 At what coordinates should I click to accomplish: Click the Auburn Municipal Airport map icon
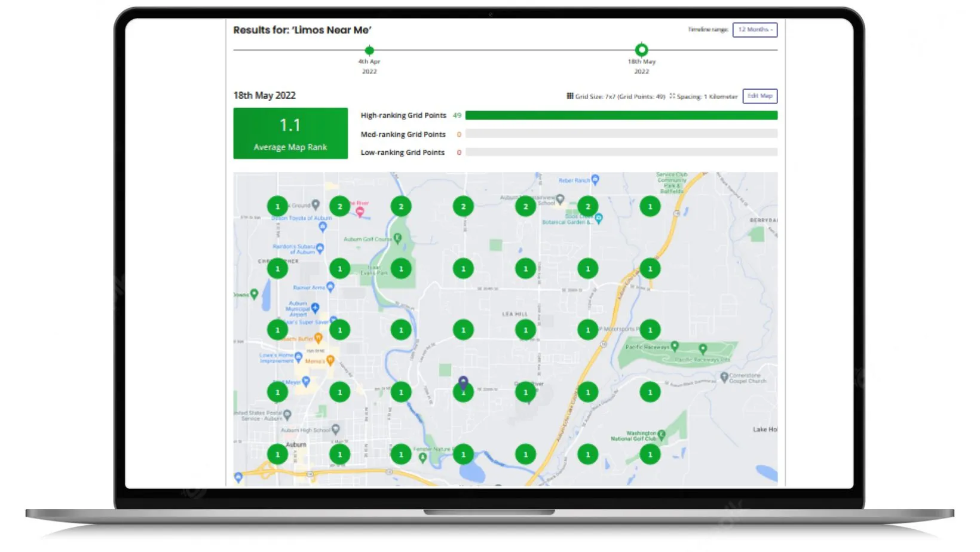click(315, 308)
